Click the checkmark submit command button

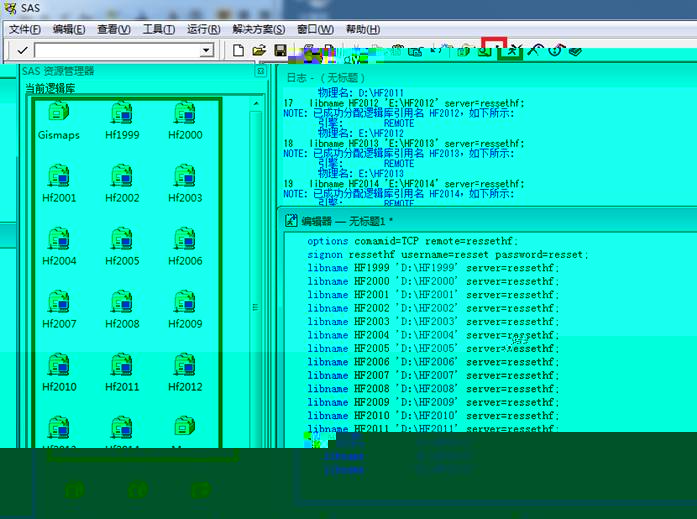click(x=22, y=51)
